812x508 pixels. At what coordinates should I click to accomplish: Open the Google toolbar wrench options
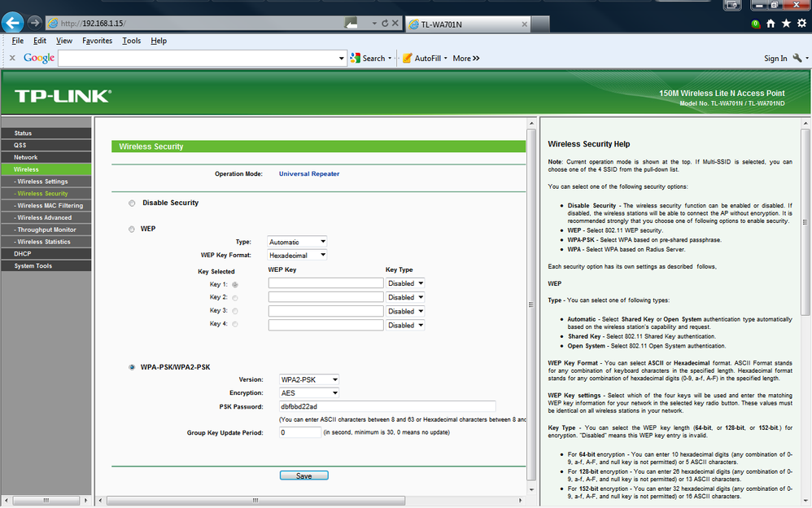pos(797,58)
